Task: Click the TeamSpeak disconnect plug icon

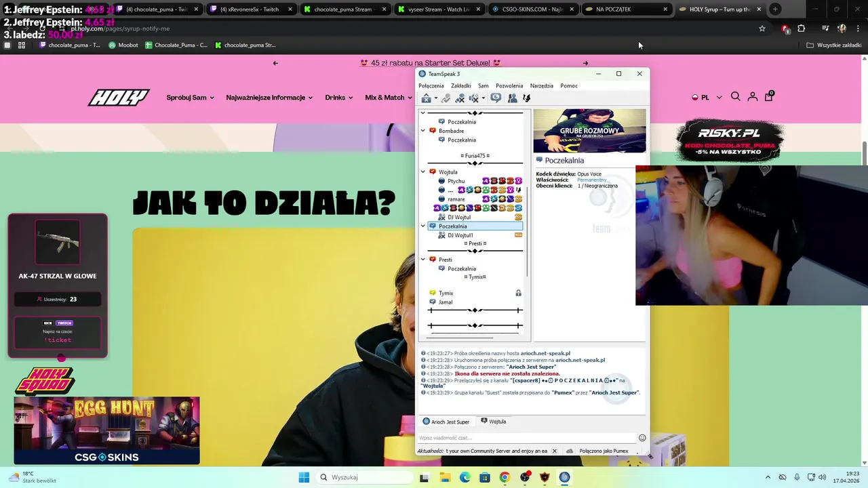Action: 446,98
